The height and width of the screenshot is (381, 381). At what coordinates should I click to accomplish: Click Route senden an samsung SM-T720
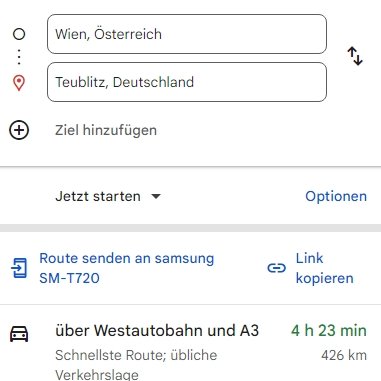[x=127, y=268]
